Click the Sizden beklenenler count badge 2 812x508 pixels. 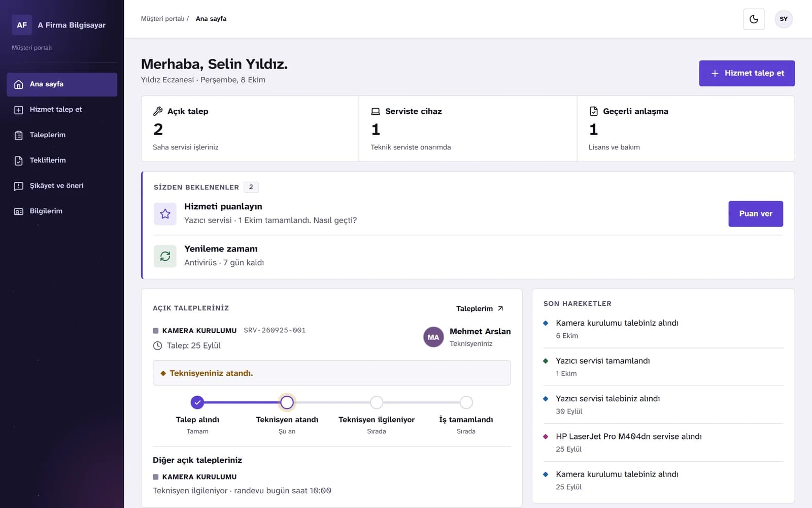coord(251,187)
